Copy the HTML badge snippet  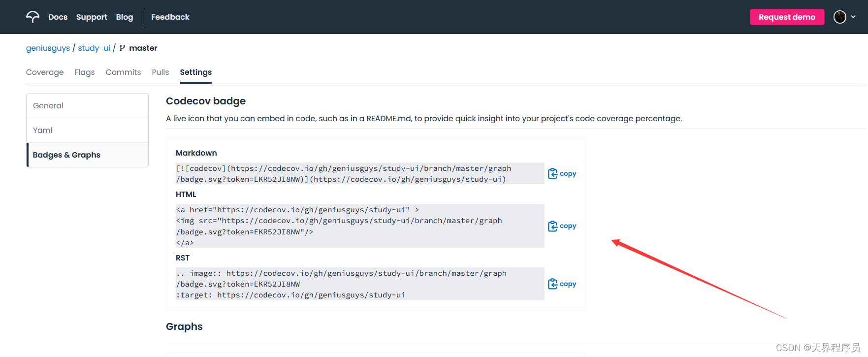pyautogui.click(x=562, y=226)
